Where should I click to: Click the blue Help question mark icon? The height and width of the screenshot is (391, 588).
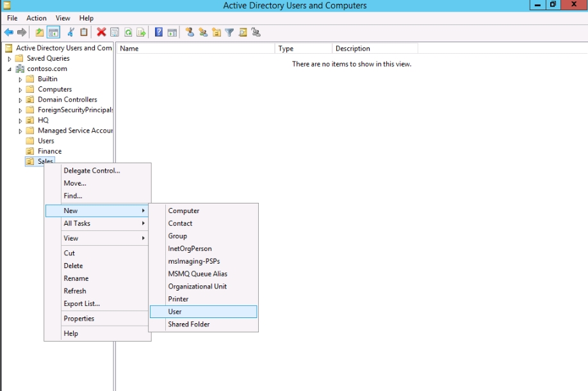pos(159,33)
